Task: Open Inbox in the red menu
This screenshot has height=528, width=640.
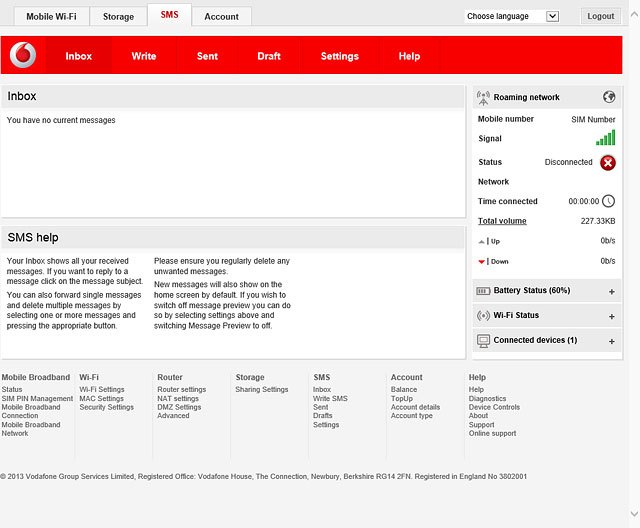Action: 78,56
